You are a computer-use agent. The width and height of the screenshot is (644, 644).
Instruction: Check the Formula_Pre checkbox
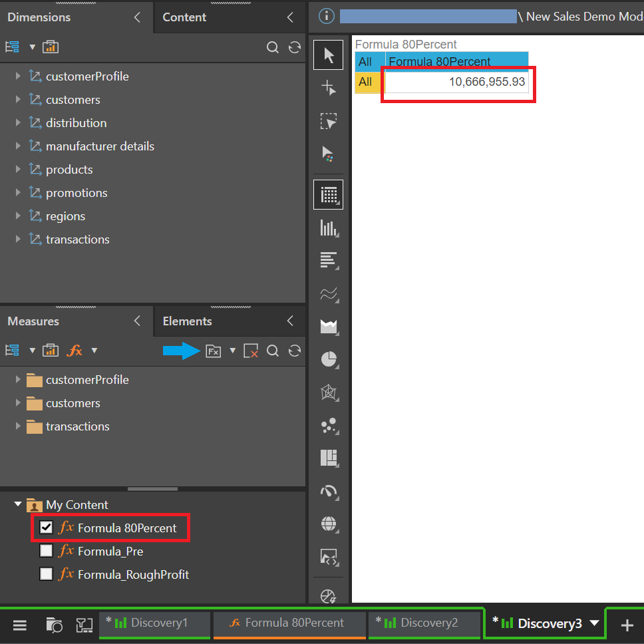tap(46, 550)
